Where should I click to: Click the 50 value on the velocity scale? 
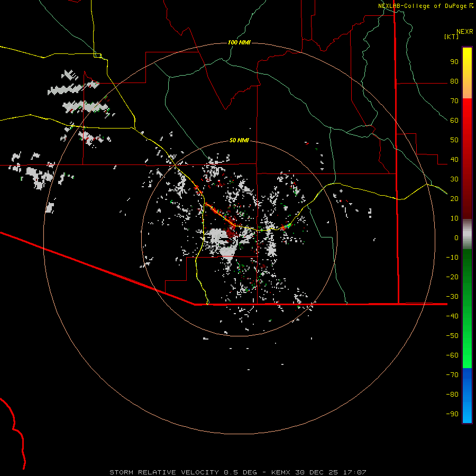pyautogui.click(x=454, y=140)
